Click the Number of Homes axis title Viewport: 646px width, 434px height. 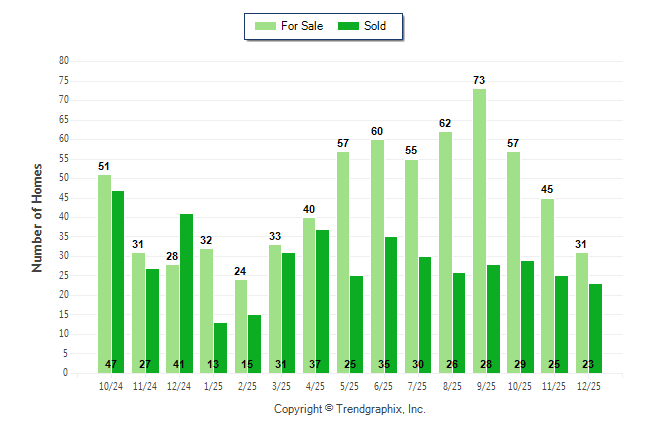(37, 217)
